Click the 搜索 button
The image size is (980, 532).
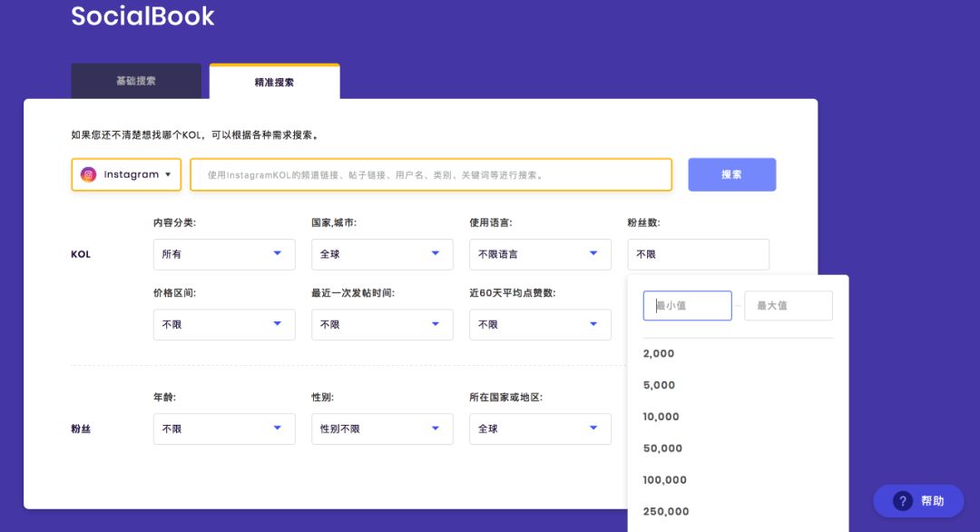point(732,174)
